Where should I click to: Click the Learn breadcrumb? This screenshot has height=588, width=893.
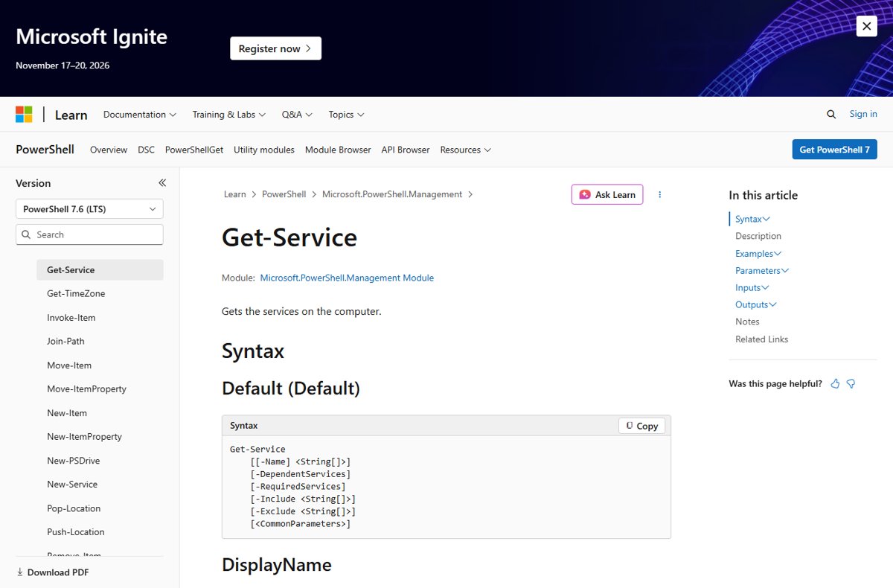coord(234,194)
